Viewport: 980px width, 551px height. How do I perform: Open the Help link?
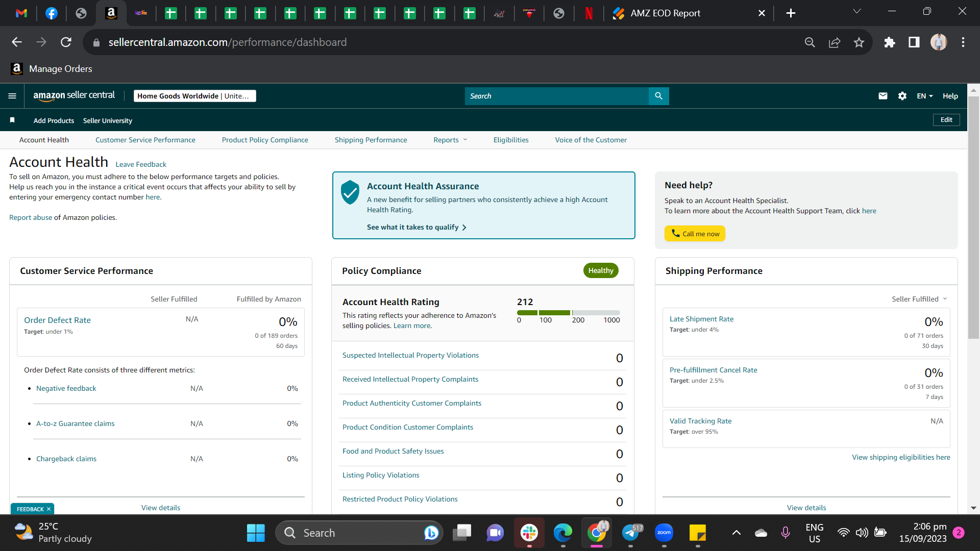(x=950, y=96)
